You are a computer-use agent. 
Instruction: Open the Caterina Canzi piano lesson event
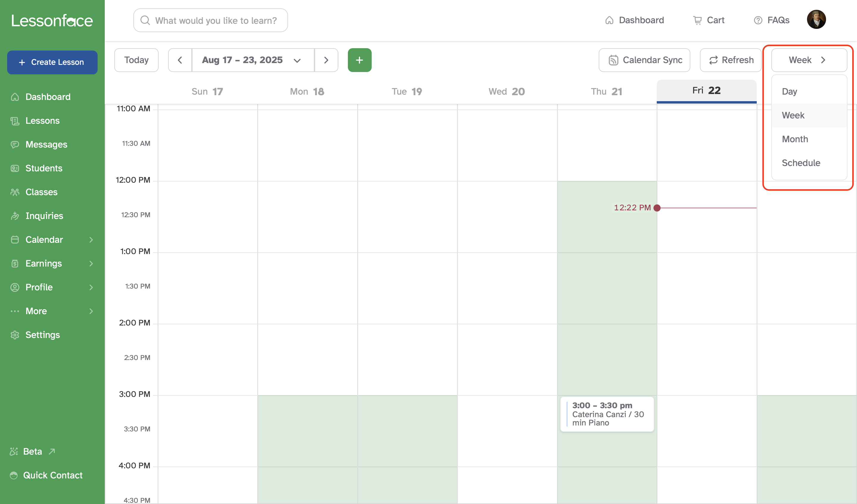tap(607, 414)
